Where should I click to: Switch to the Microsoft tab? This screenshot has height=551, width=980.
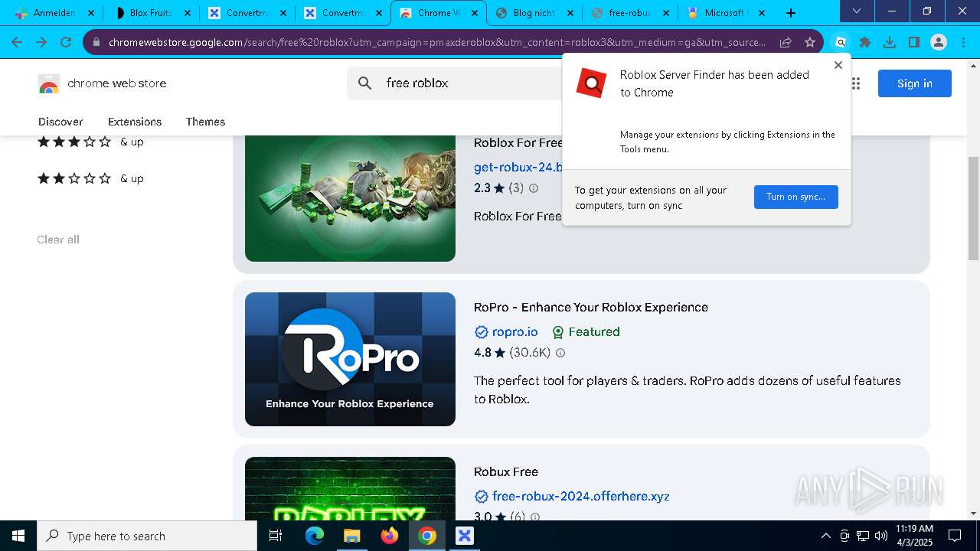pyautogui.click(x=725, y=12)
